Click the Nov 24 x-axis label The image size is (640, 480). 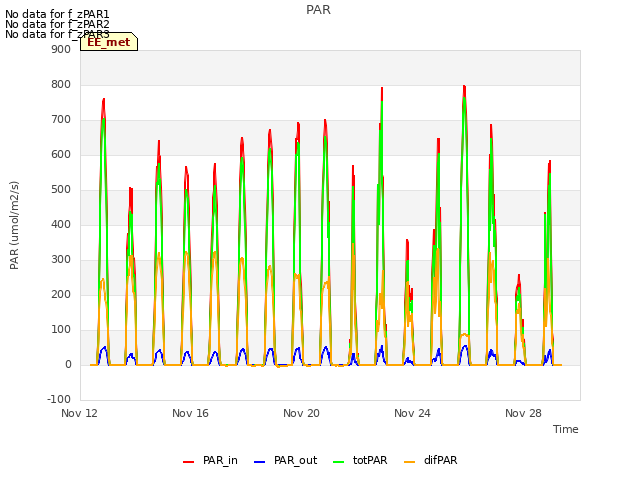pyautogui.click(x=412, y=413)
